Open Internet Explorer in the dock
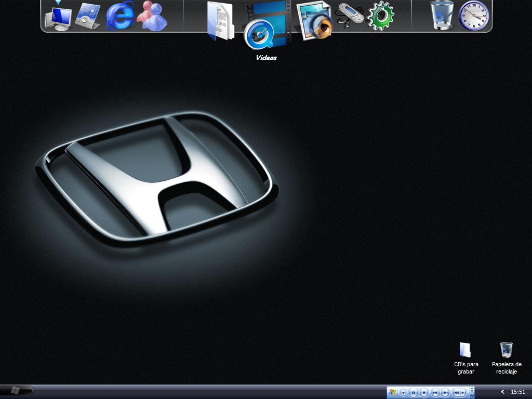Screen dimensions: 532x399 coord(120,16)
